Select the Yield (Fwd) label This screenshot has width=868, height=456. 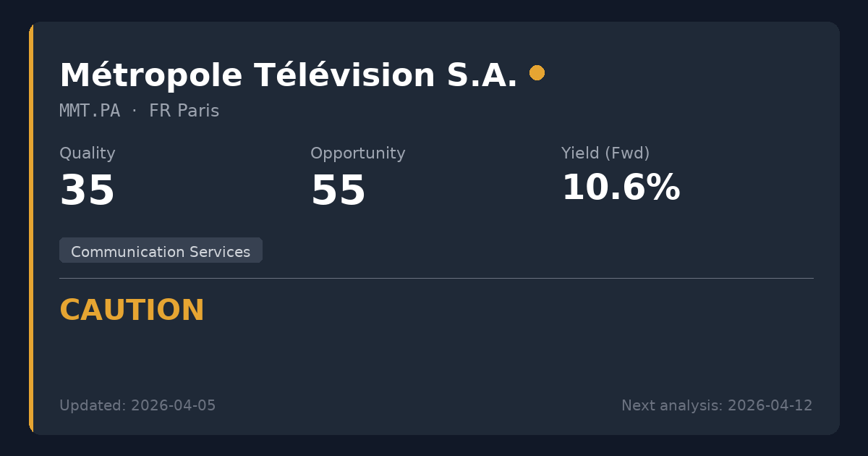point(605,153)
